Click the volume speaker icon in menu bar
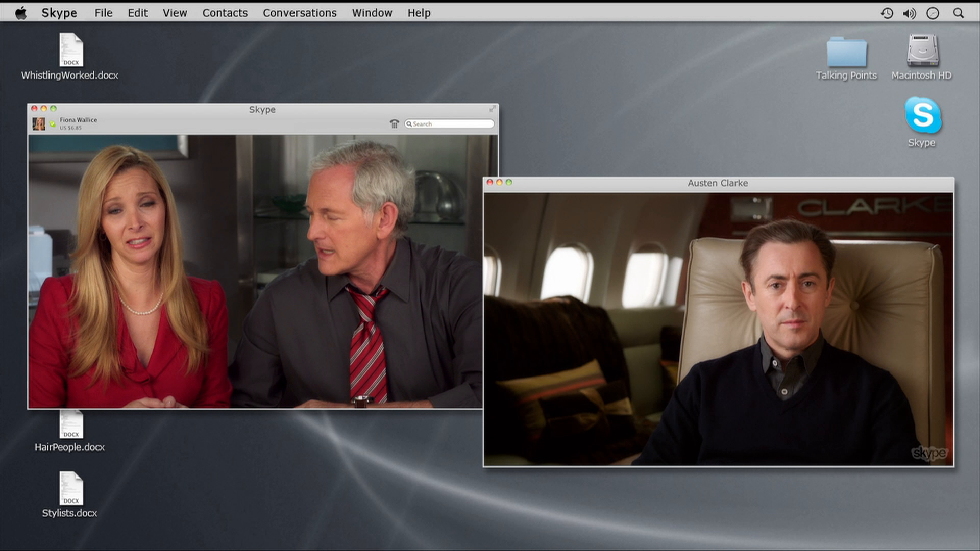The width and height of the screenshot is (980, 551). point(909,13)
